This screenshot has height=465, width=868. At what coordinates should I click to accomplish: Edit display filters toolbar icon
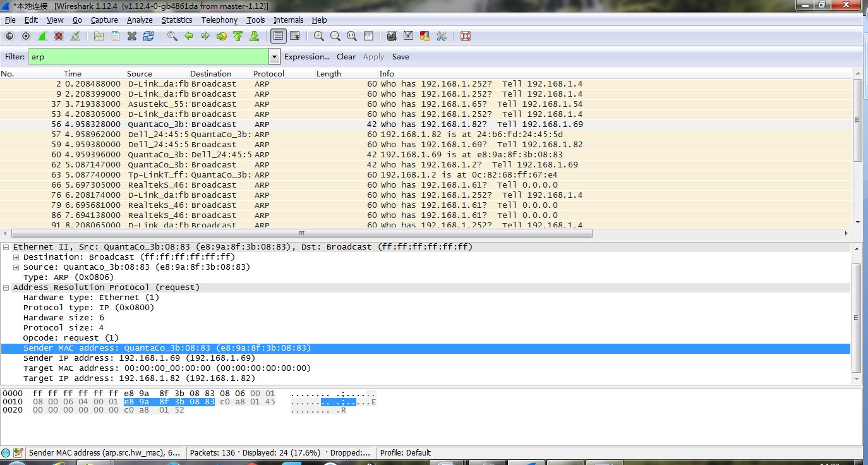409,36
